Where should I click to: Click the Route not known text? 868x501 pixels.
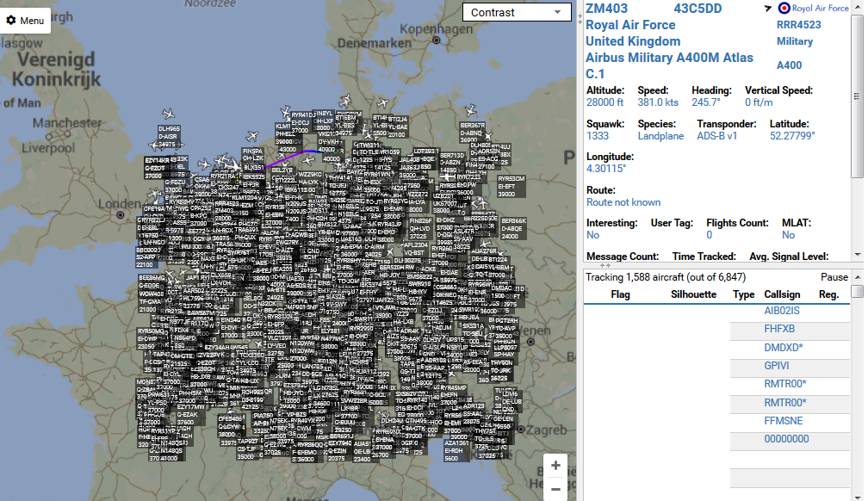tap(623, 202)
